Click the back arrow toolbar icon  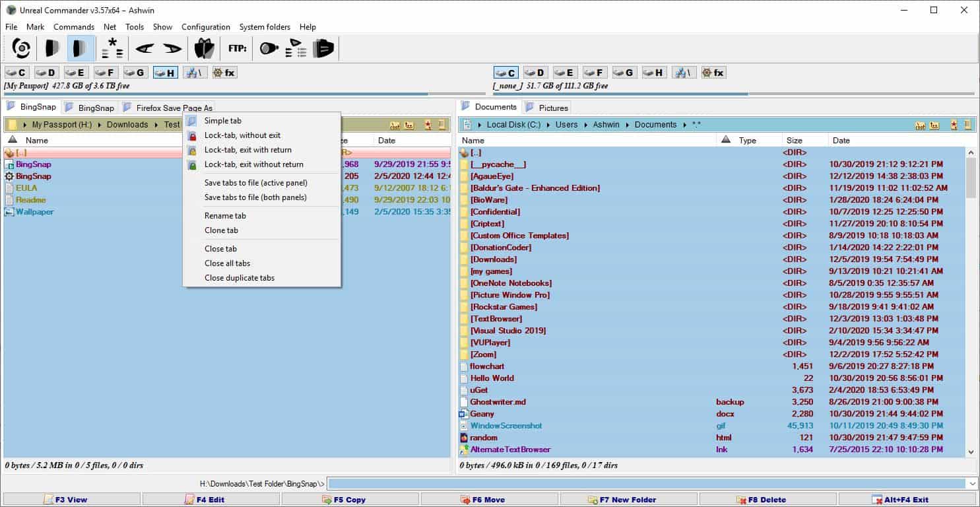point(145,48)
